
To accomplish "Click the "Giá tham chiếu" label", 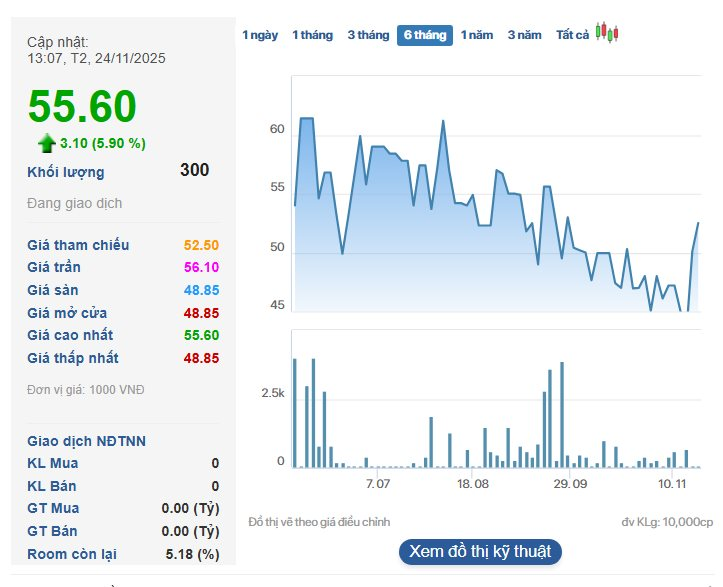I will 78,245.
